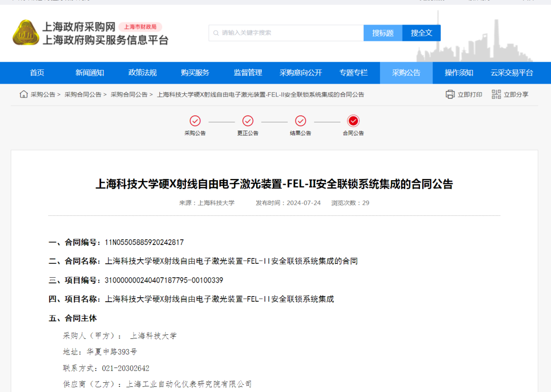Image resolution: width=551 pixels, height=392 pixels.
Task: Open the 专题专栏 navigation item
Action: click(x=354, y=73)
